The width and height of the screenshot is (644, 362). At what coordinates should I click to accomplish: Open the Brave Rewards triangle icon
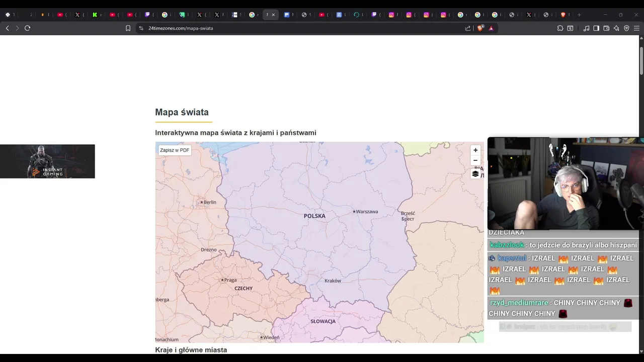[x=491, y=28]
